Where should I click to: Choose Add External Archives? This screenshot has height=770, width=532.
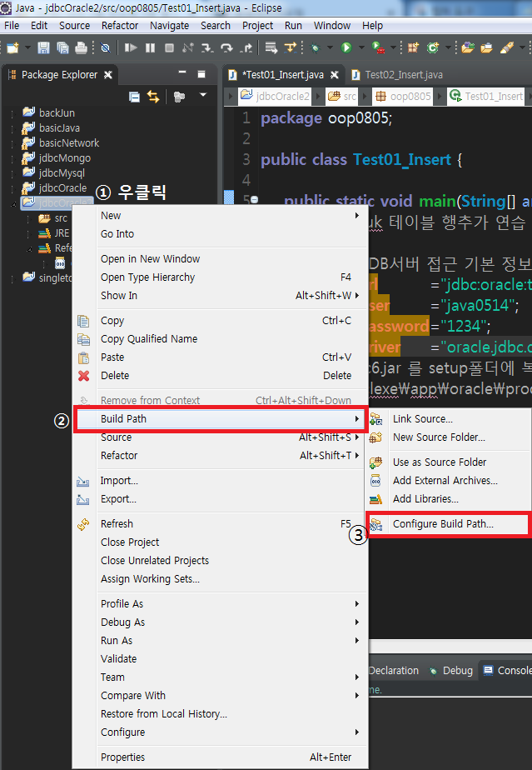[445, 480]
